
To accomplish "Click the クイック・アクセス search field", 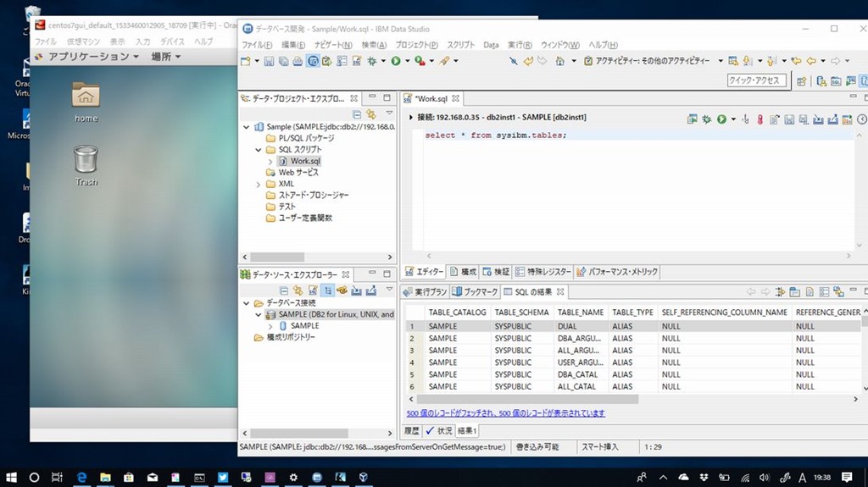I will [756, 80].
